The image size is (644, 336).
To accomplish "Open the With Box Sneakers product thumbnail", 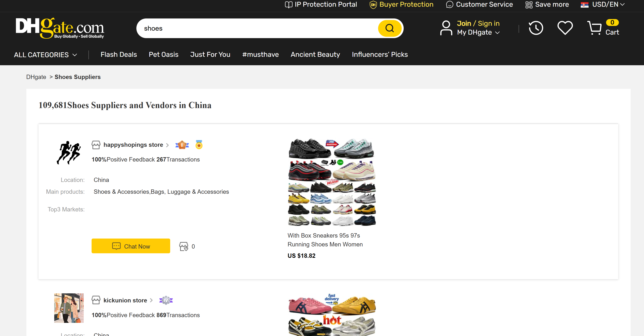I will [332, 183].
